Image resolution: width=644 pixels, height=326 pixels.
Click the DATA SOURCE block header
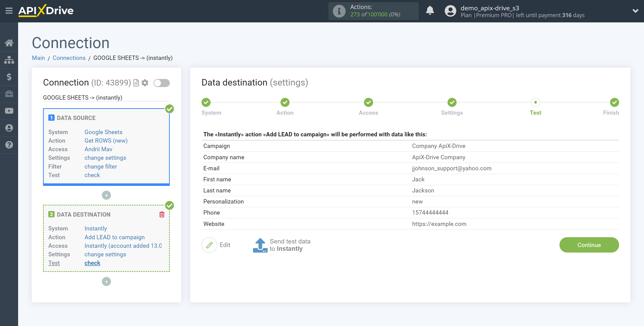(76, 118)
